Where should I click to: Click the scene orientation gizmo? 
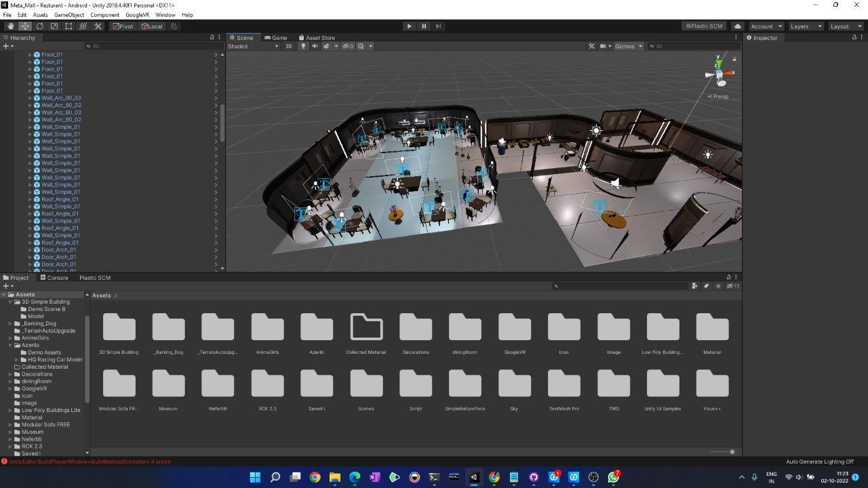719,72
